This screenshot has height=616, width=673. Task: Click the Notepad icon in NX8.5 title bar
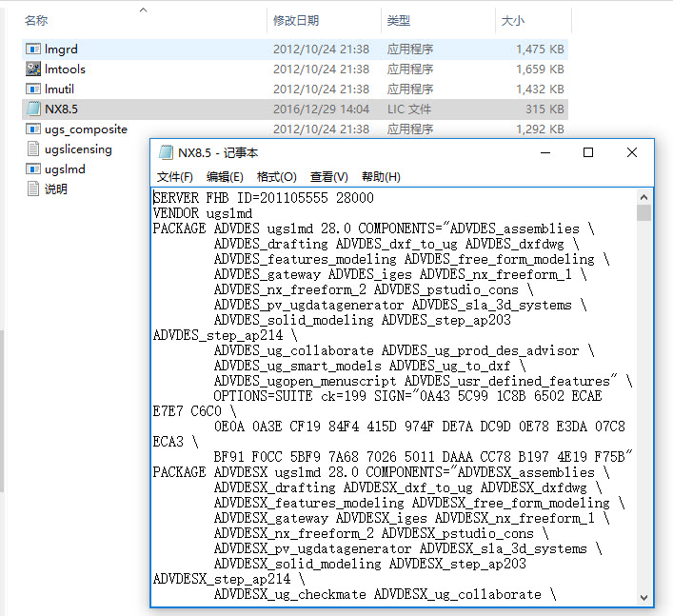[x=166, y=152]
